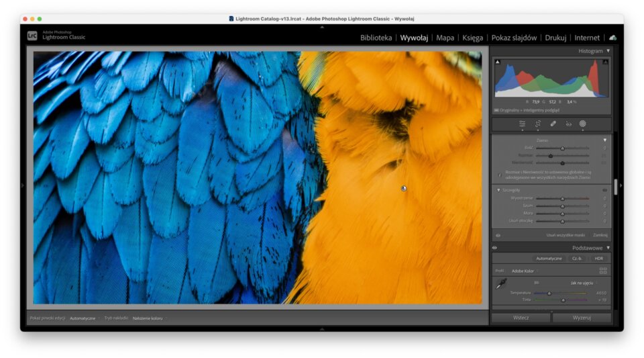Toggle shadow clipping indicator in histogram
The image size is (644, 358).
click(498, 62)
